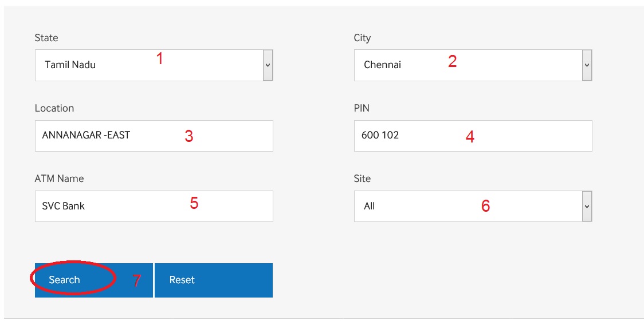This screenshot has height=321, width=644.
Task: Click the red number 7 annotation
Action: (137, 281)
